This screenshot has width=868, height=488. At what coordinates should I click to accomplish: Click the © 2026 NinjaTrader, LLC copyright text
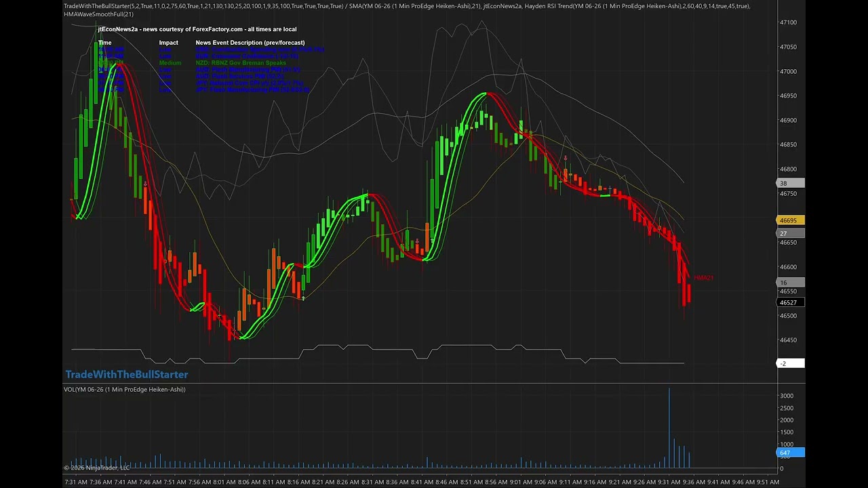click(96, 468)
